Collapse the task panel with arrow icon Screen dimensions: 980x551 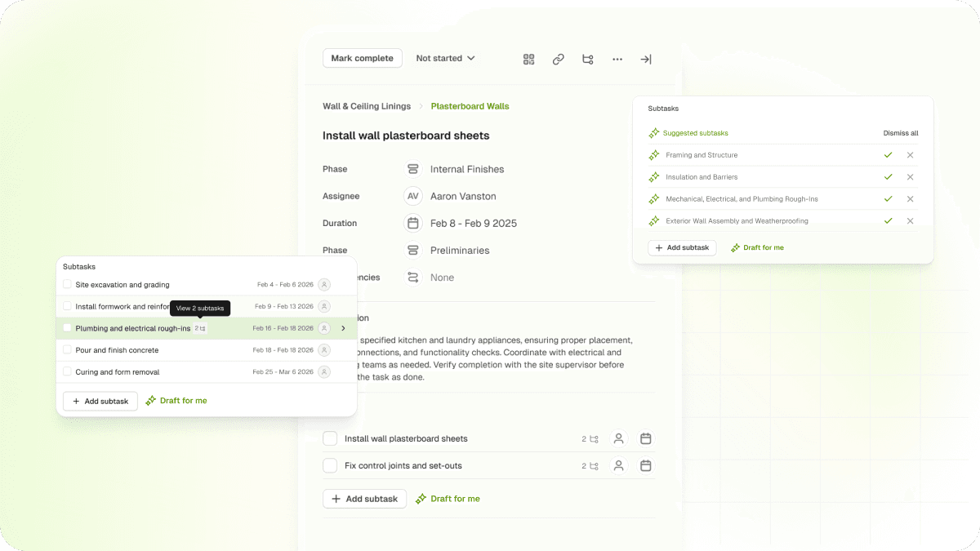(646, 59)
